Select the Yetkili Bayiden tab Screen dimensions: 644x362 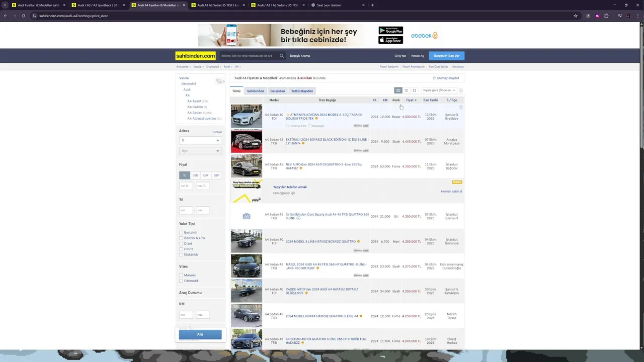pyautogui.click(x=302, y=91)
